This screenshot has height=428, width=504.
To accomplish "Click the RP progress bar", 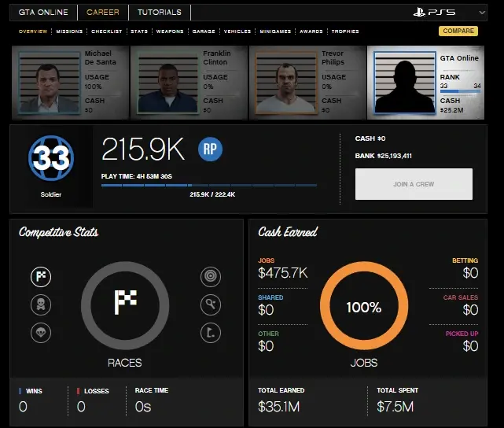I will [209, 186].
